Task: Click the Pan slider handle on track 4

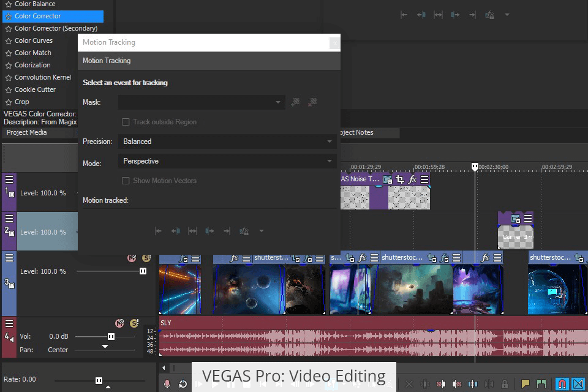Action: click(105, 347)
